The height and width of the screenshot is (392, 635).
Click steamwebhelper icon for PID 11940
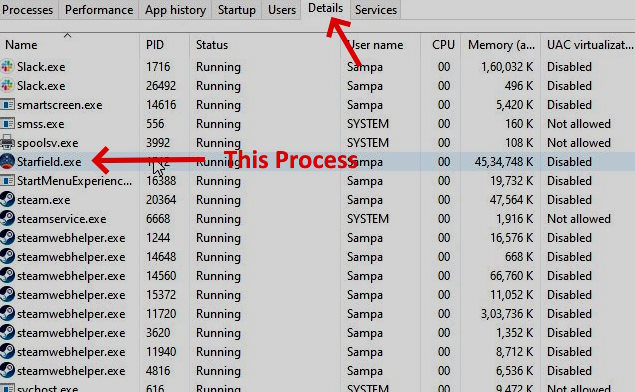point(7,352)
